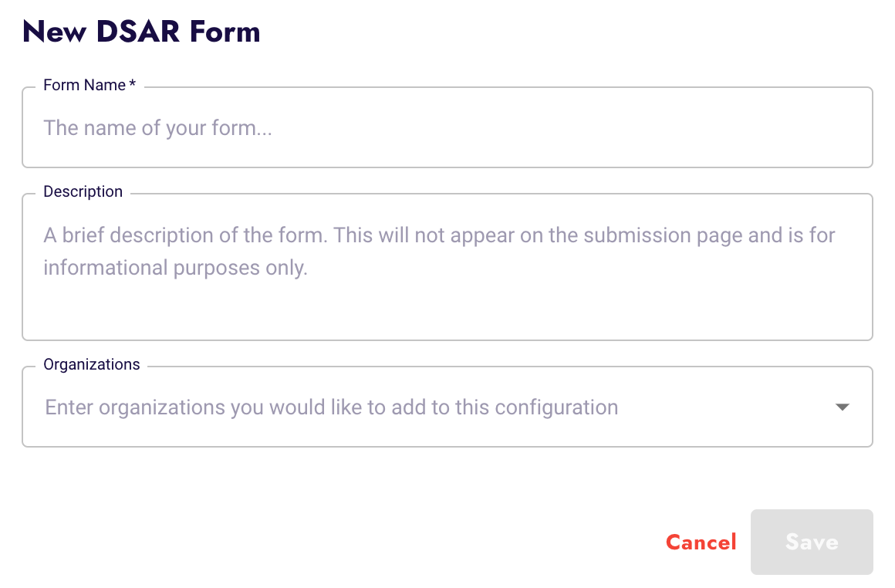895x588 pixels.
Task: Click the enter organizations placeholder text
Action: tap(330, 407)
